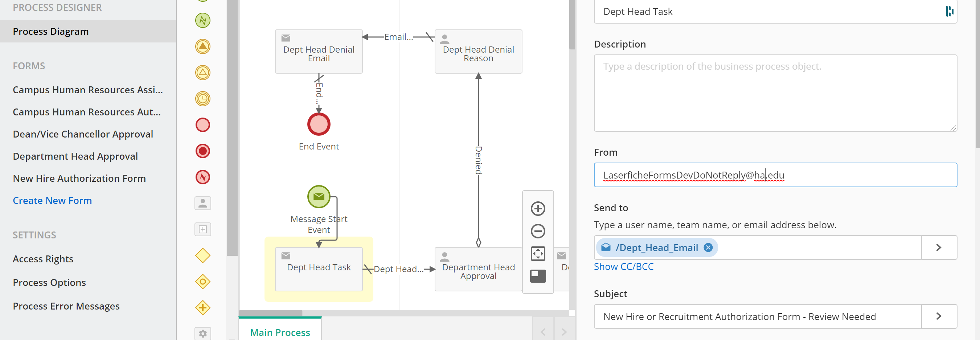Zoom out of the diagram canvas
The image size is (980, 340).
pos(538,231)
